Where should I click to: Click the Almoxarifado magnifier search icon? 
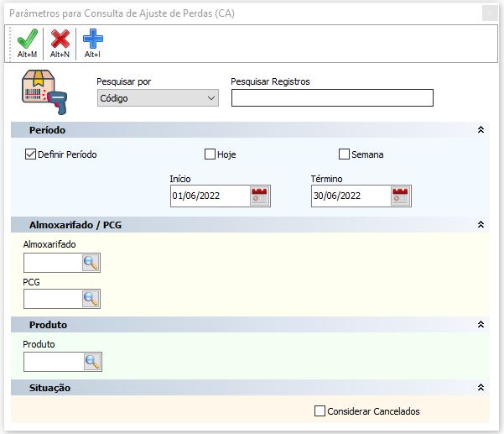(x=91, y=263)
